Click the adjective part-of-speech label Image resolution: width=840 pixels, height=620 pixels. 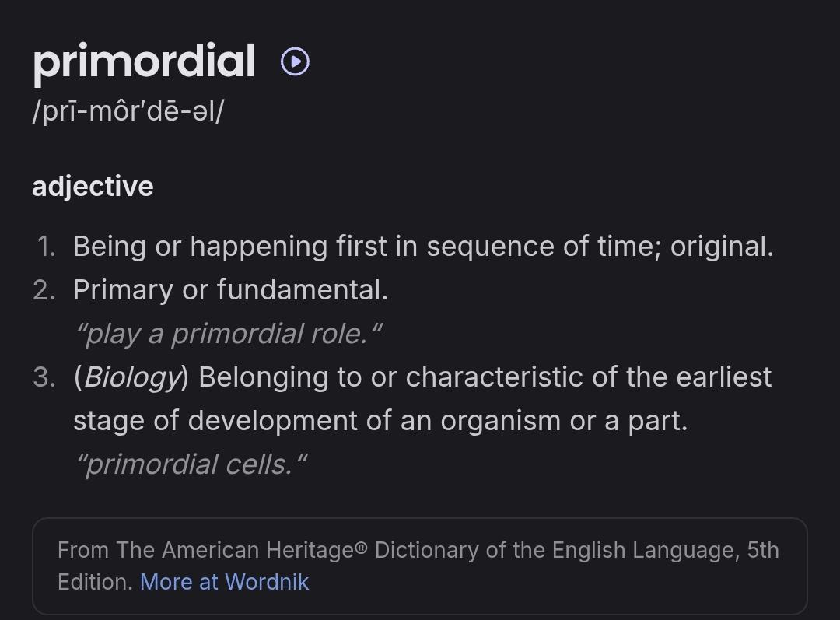click(x=93, y=187)
